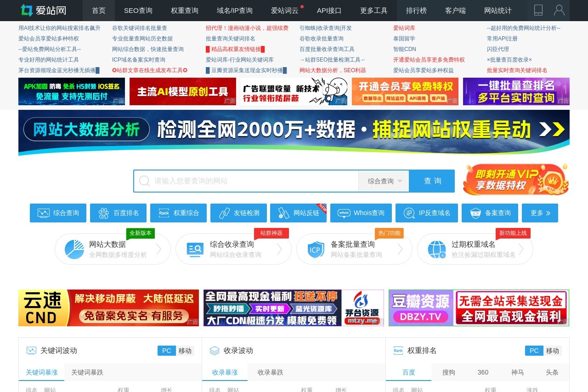Image resolution: width=588 pixels, height=392 pixels.
Task: Switch 权重排名 panel to PC
Action: [534, 351]
